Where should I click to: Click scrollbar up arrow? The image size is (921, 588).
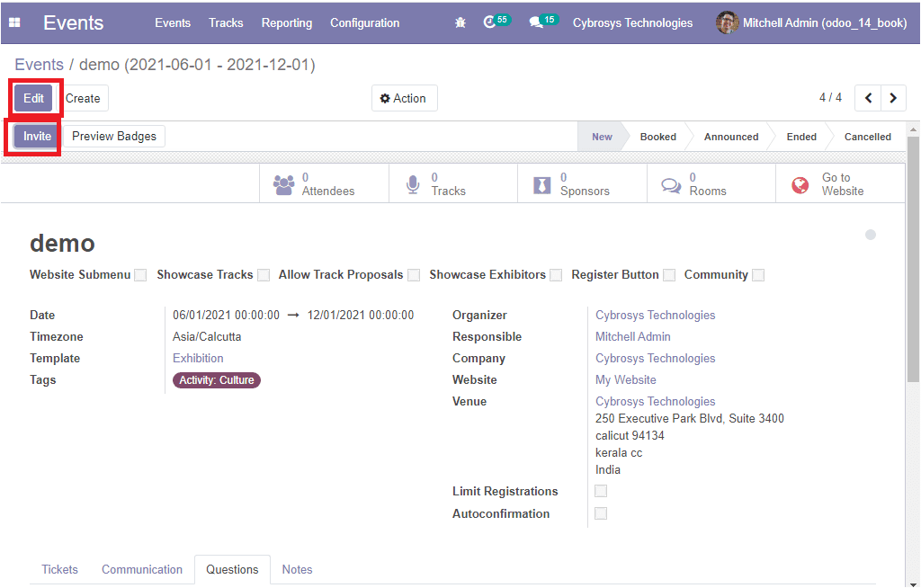[913, 129]
